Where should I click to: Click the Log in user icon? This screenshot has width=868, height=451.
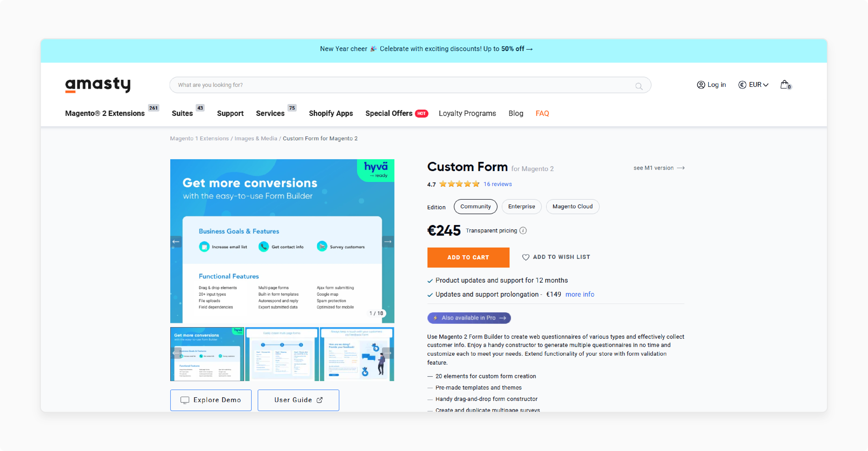(x=701, y=85)
